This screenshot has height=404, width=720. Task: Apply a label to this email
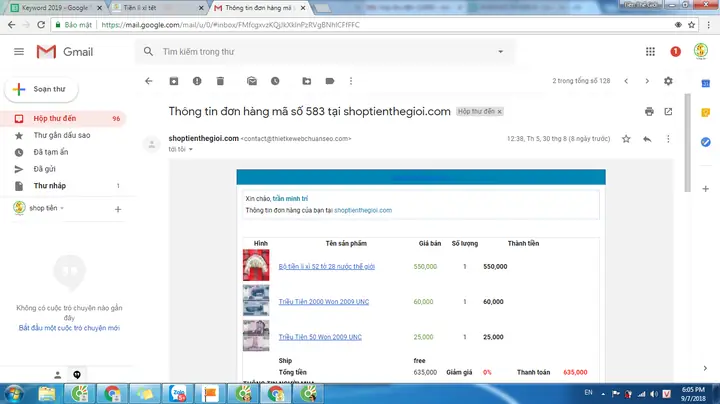point(330,81)
